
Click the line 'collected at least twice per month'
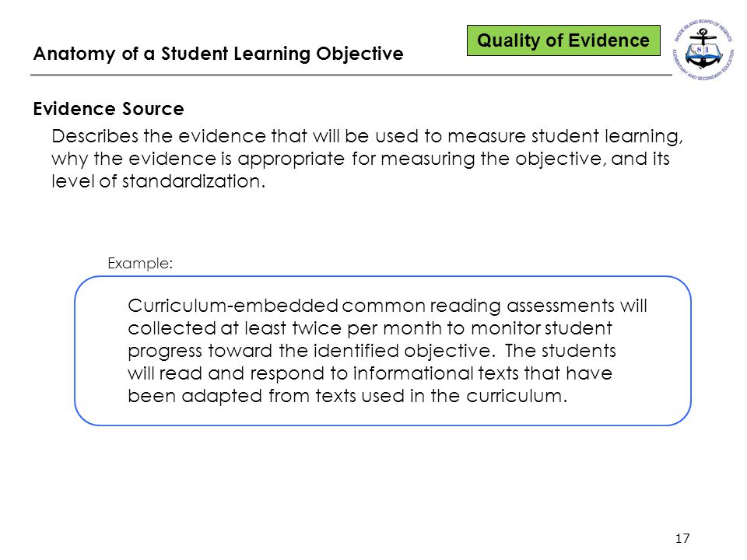(370, 328)
